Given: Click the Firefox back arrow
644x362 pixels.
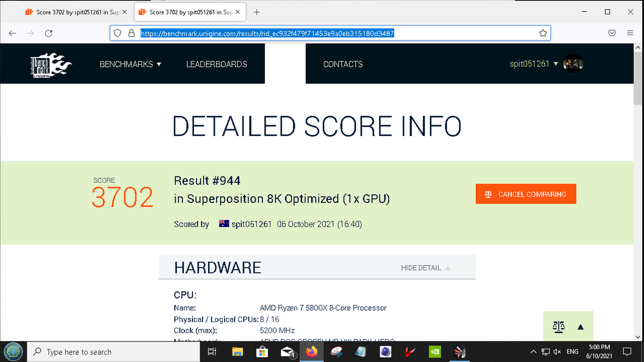Looking at the screenshot, I should (x=12, y=33).
